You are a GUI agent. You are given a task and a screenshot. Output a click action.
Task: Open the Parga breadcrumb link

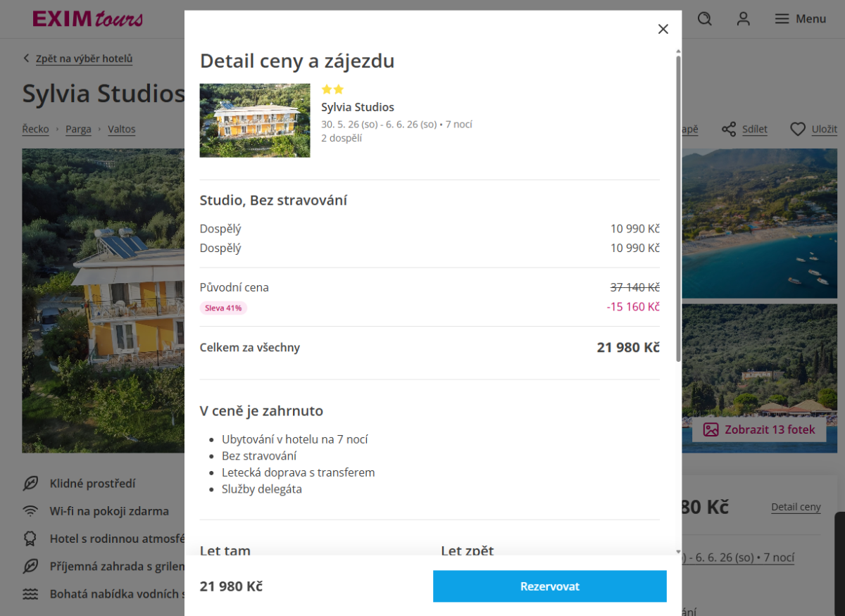point(78,130)
